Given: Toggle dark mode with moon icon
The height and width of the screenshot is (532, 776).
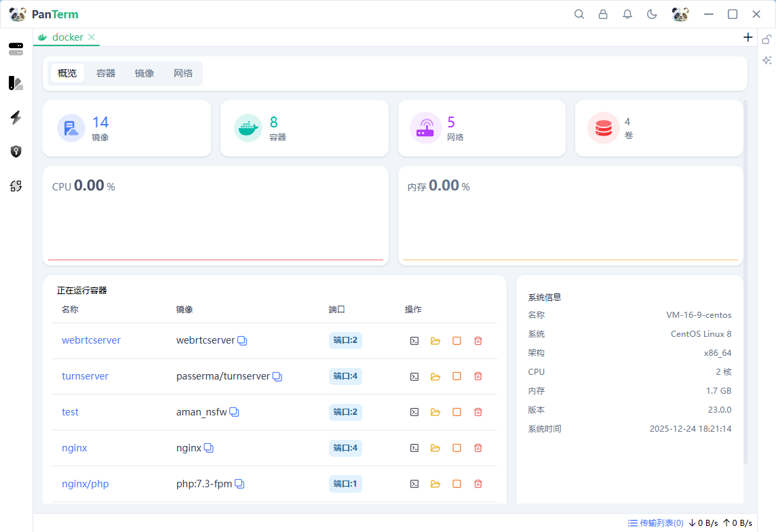Looking at the screenshot, I should pyautogui.click(x=652, y=14).
